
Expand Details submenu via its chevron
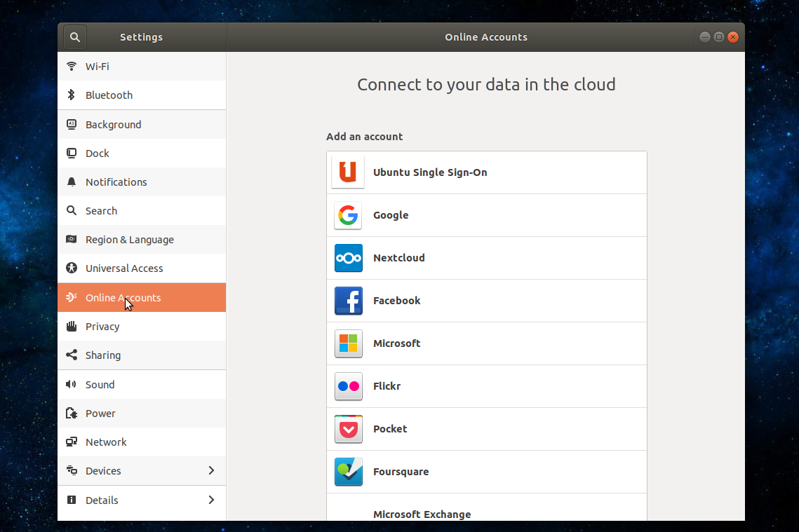click(211, 500)
